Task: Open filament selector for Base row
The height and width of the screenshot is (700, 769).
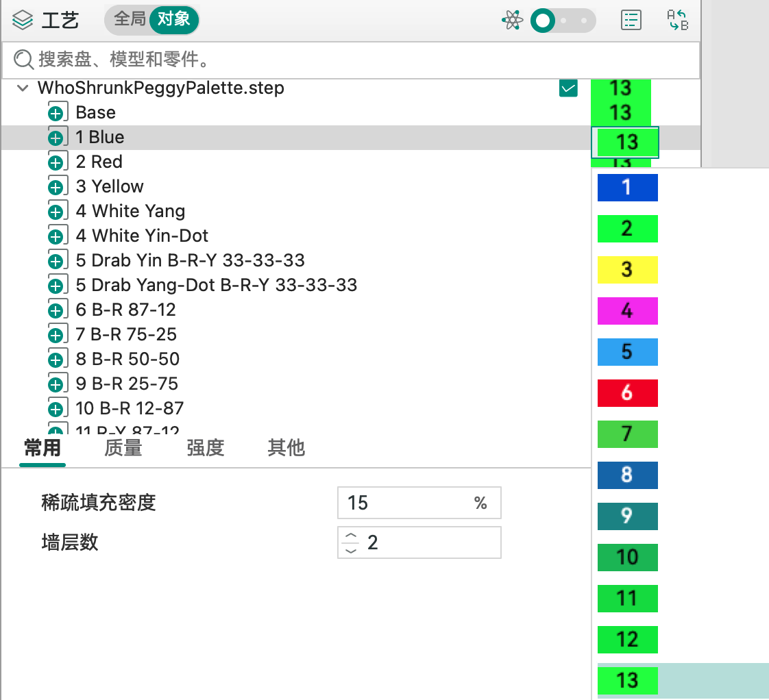Action: click(621, 113)
